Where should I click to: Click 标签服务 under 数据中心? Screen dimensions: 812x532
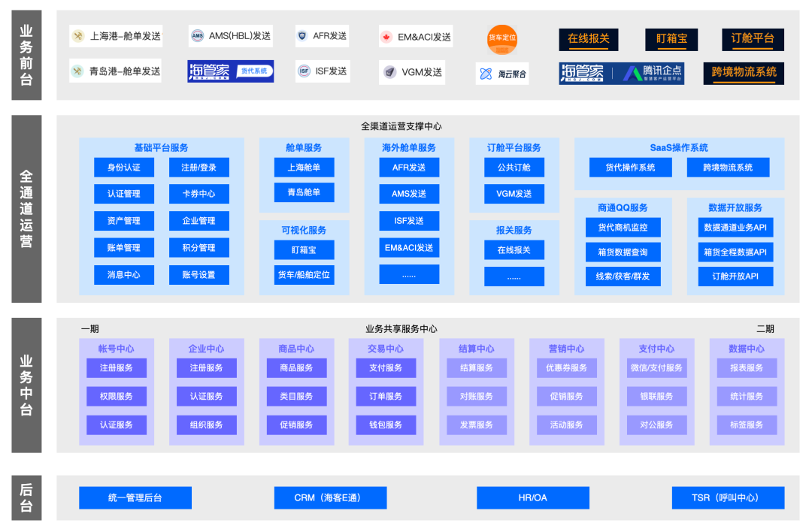747,425
